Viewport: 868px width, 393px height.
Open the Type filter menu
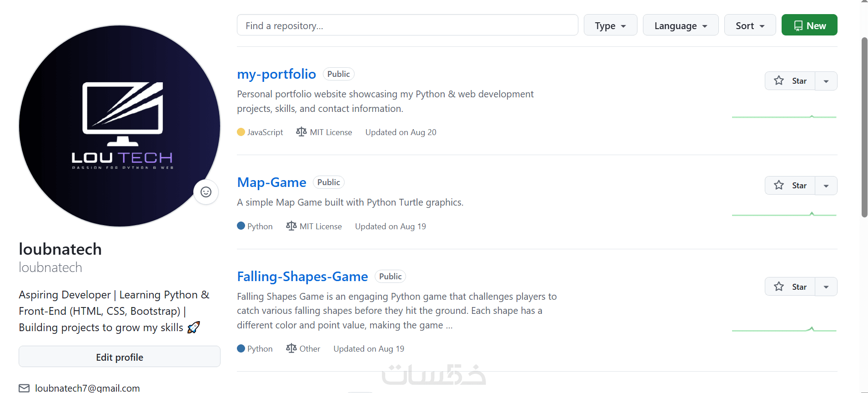pyautogui.click(x=610, y=25)
